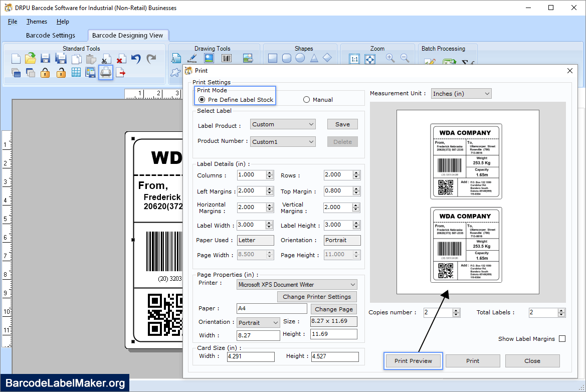Open the Themes menu
The width and height of the screenshot is (586, 392).
(36, 22)
